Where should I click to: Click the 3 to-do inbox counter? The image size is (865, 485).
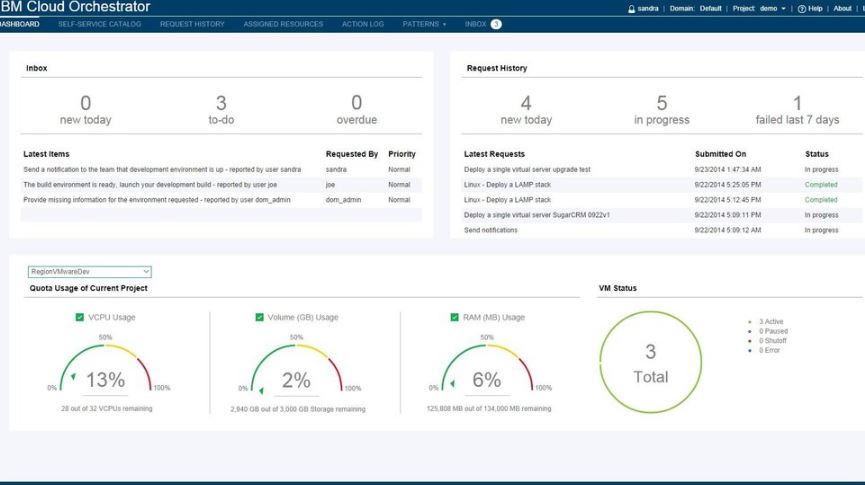[221, 110]
